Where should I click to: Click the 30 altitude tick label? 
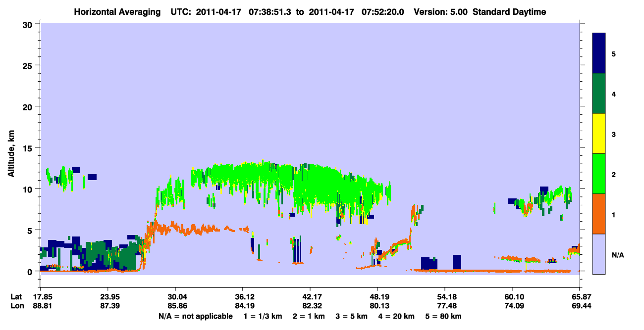pyautogui.click(x=29, y=24)
